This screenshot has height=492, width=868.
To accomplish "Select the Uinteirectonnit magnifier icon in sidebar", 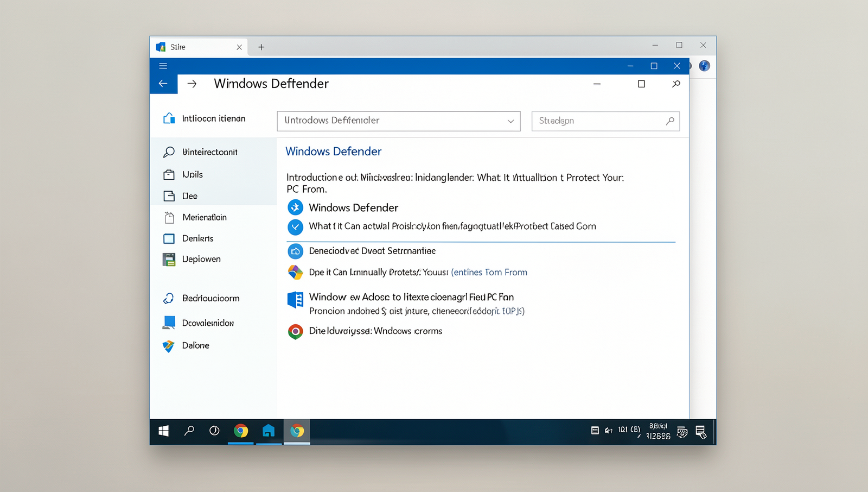I will pos(169,152).
